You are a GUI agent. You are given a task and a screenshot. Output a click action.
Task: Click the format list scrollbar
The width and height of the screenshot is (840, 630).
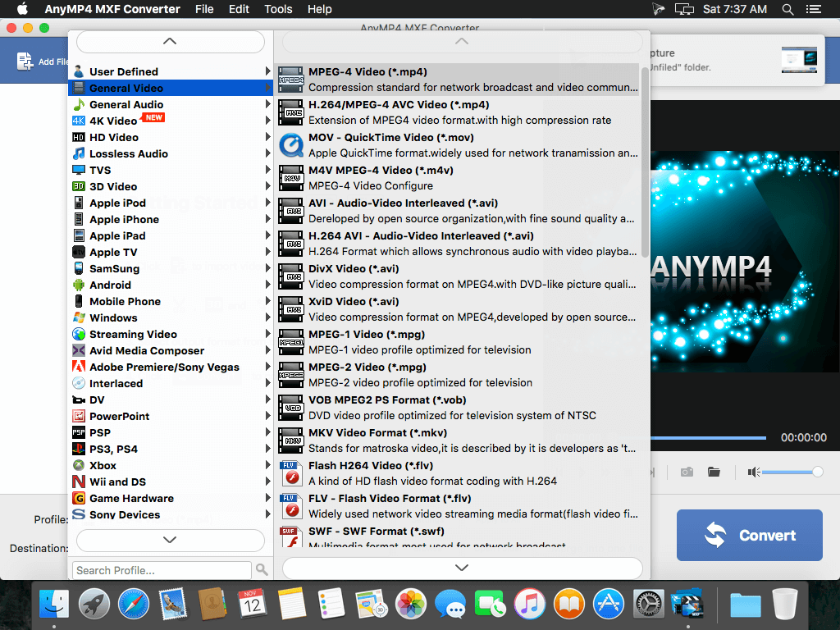tap(645, 161)
